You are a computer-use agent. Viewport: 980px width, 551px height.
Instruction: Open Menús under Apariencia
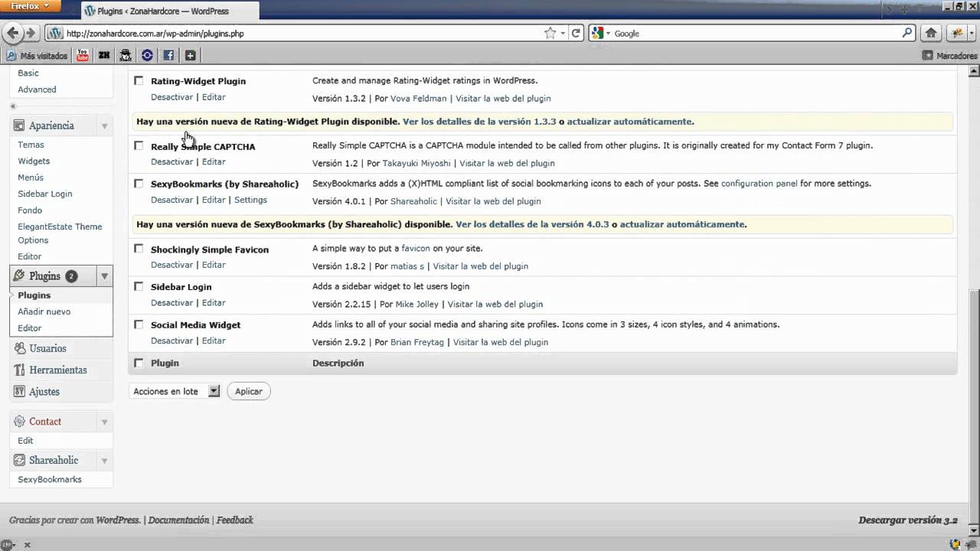31,178
